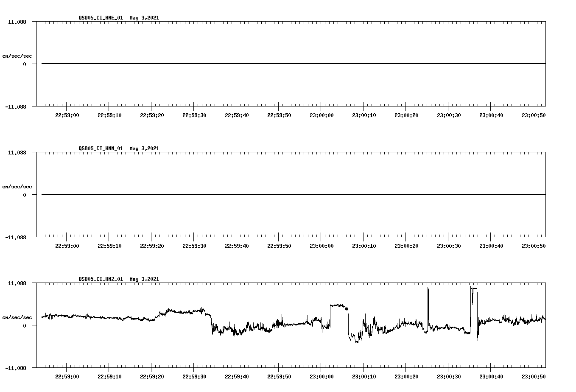Click the 22:59:00 time tick below the HNZ plot

tap(67, 375)
